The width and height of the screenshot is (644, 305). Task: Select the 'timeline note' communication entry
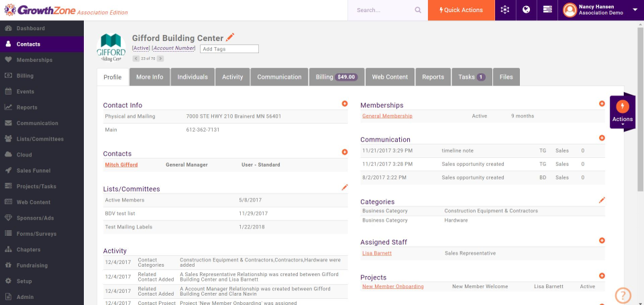[482, 151]
